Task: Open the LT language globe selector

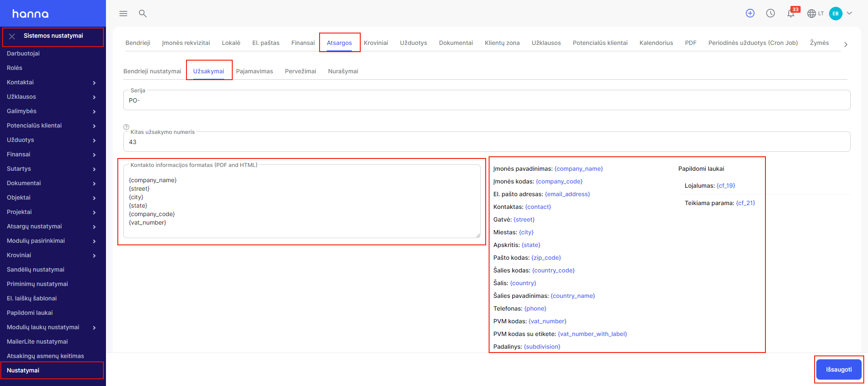Action: (x=815, y=14)
